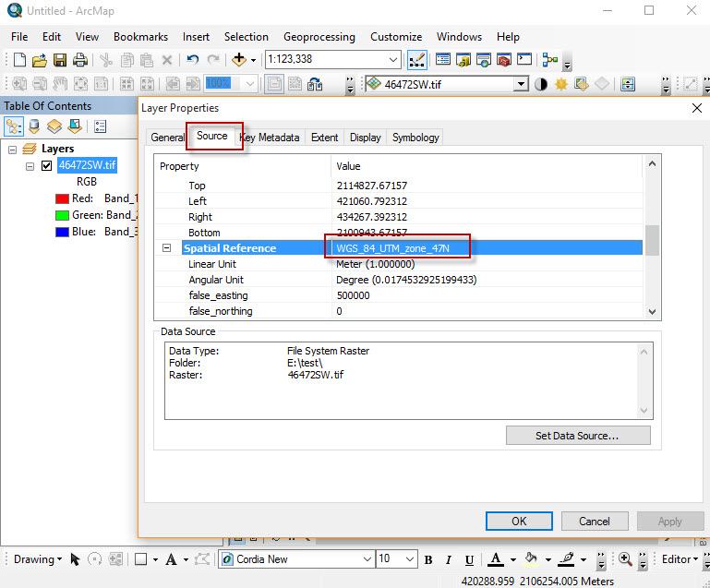
Task: Click the zoom in magnifier on bottom toolbar
Action: coord(625,559)
